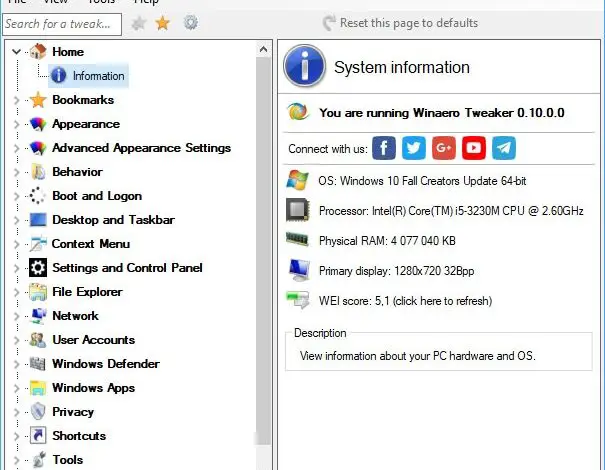Click the blue Information icon in tree
Viewport: 605px width, 470px height.
tap(59, 76)
